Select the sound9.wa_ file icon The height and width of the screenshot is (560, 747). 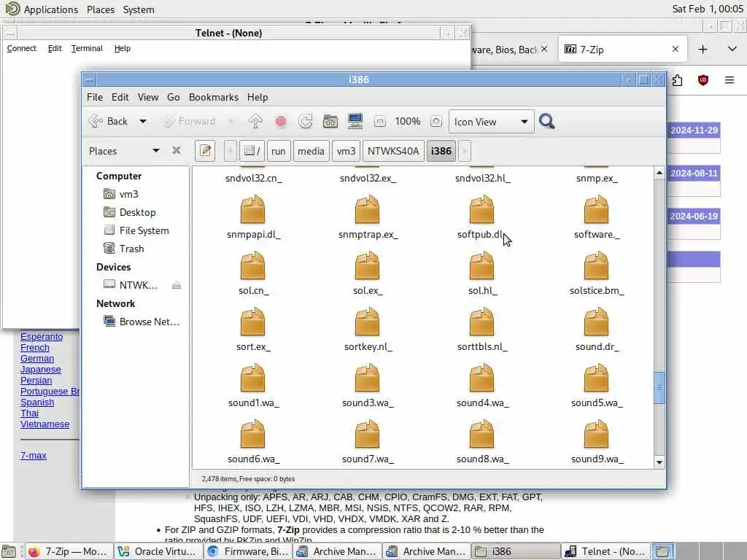click(596, 435)
